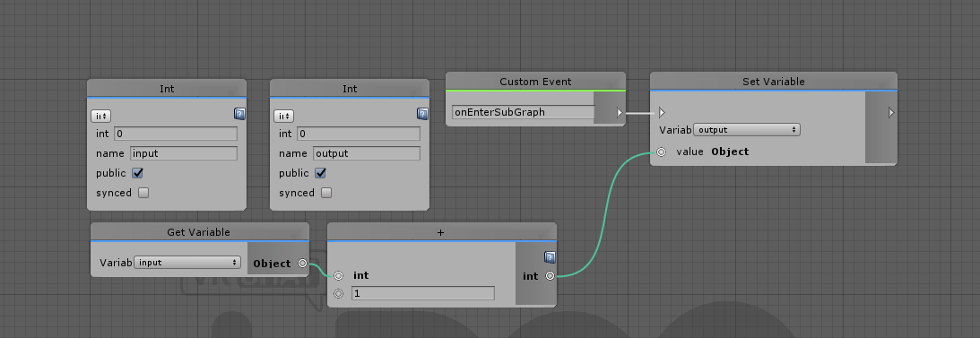Image resolution: width=980 pixels, height=338 pixels.
Task: Select Get Variable node title bar
Action: 200,232
